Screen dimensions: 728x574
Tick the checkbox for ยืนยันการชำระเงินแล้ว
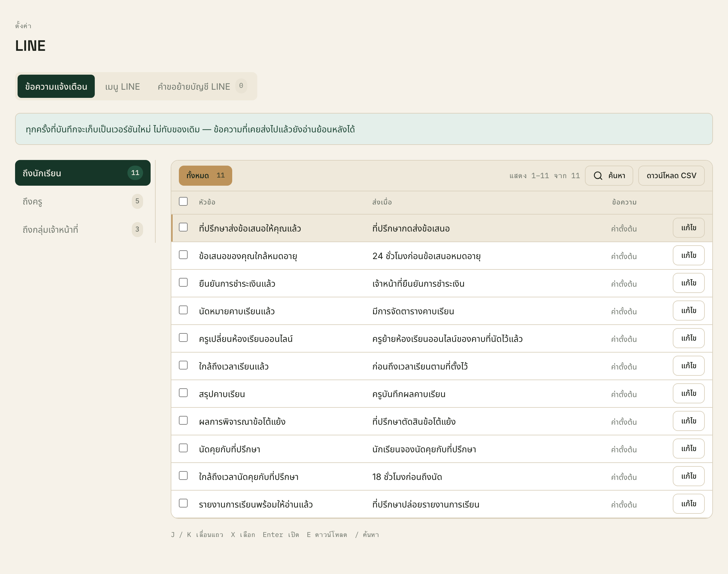pos(183,282)
